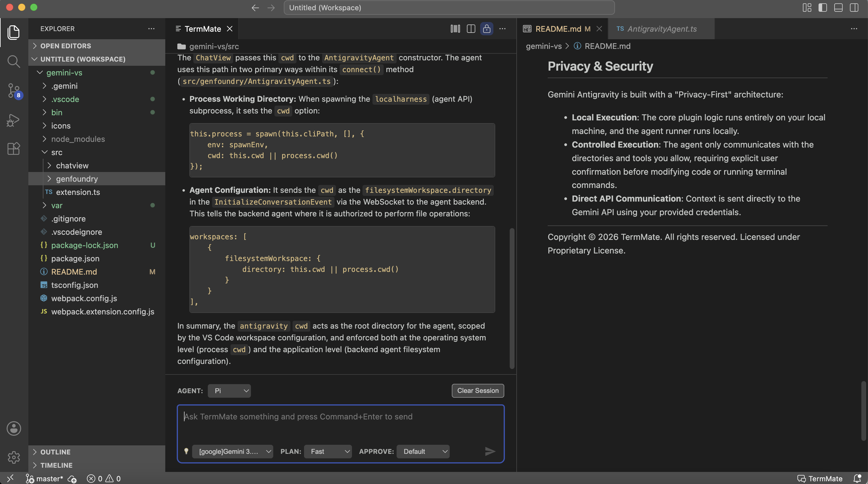Open the Manage gear icon
The width and height of the screenshot is (868, 484).
point(14,457)
